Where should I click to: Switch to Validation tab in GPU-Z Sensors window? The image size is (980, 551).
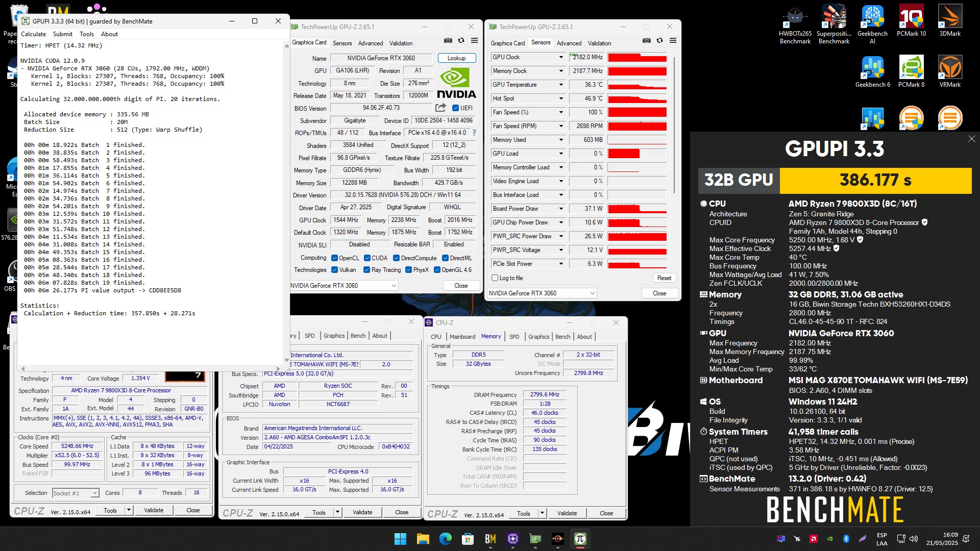(x=599, y=43)
